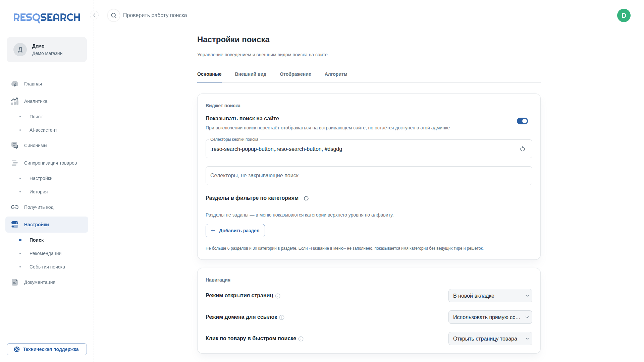This screenshot has width=644, height=362.
Task: Reset category filter sections icon
Action: [306, 198]
